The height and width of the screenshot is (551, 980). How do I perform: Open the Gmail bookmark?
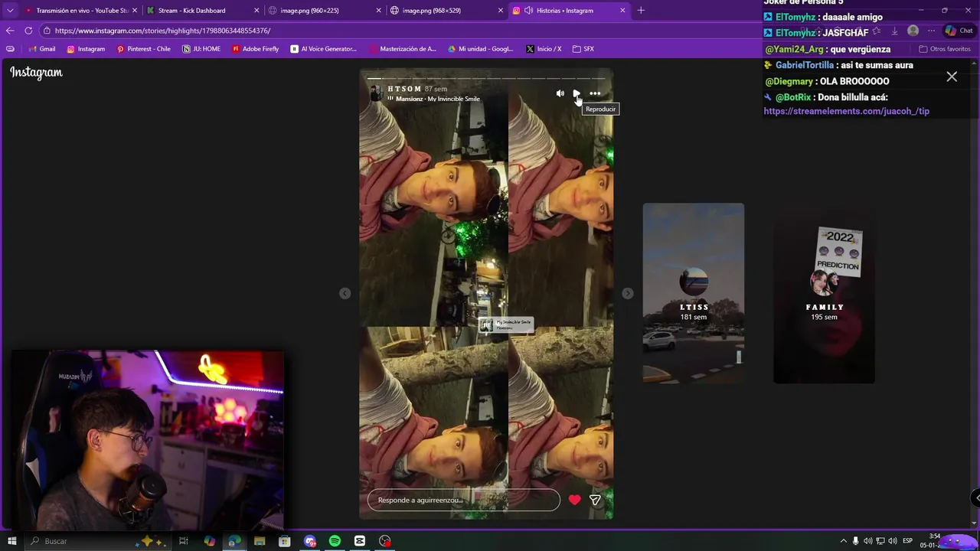coord(42,49)
